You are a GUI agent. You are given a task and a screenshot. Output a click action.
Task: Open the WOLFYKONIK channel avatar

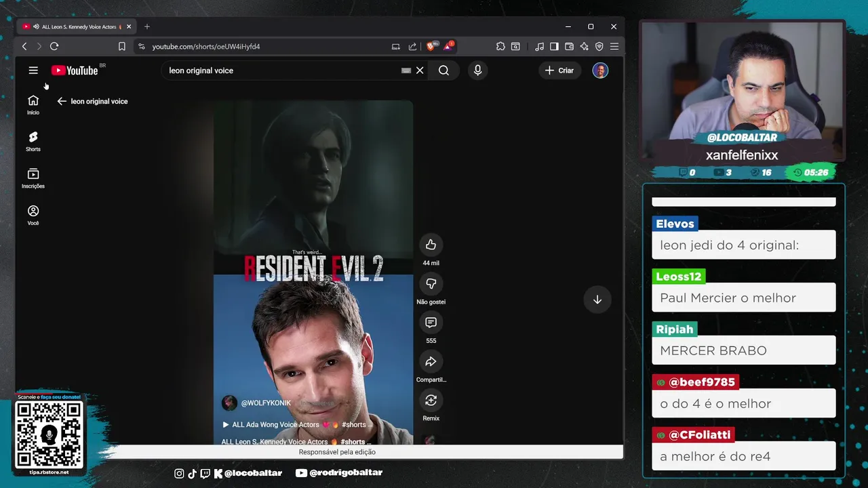coord(230,403)
